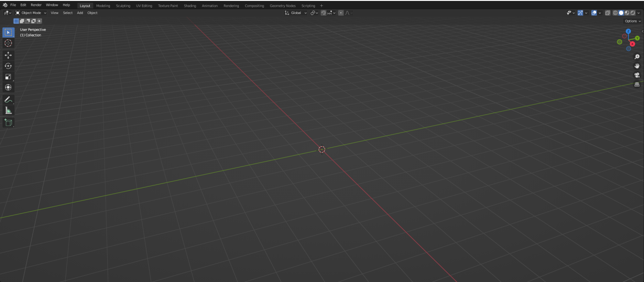The image size is (644, 282).
Task: Open the overlays settings dropdown arrow
Action: (x=600, y=13)
